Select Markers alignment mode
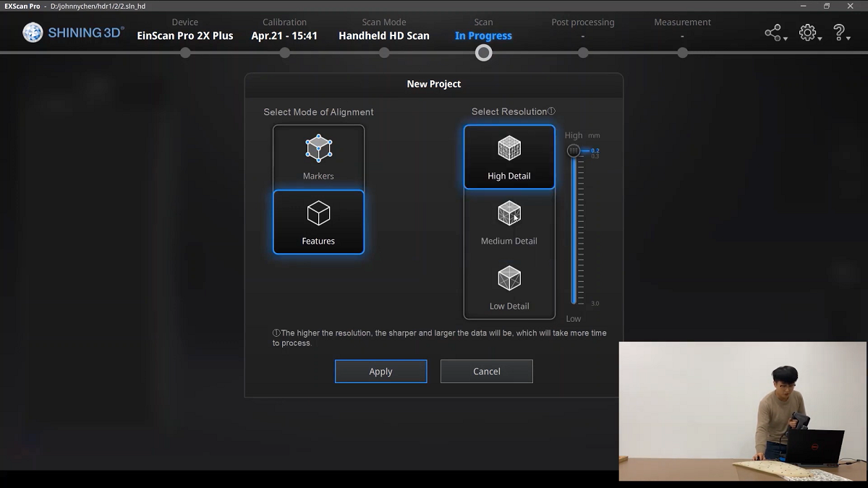The width and height of the screenshot is (868, 488). tap(318, 158)
